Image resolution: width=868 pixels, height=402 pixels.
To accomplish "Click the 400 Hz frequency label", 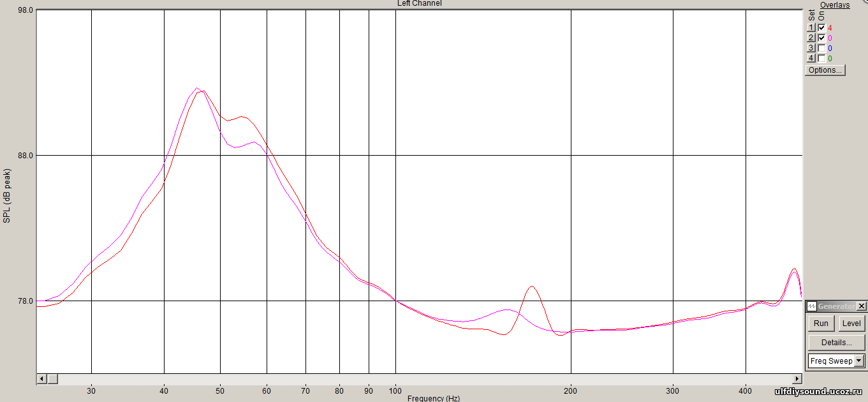I will (746, 391).
